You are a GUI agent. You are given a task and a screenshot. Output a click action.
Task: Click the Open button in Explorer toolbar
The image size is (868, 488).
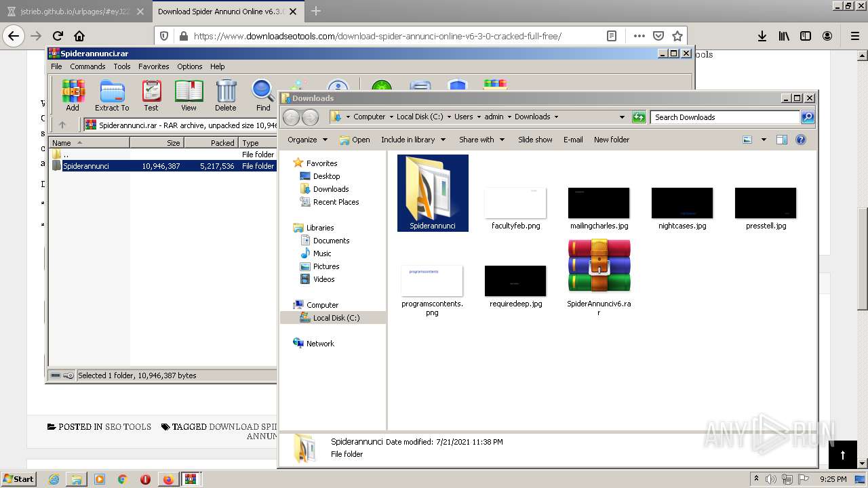pyautogui.click(x=355, y=140)
